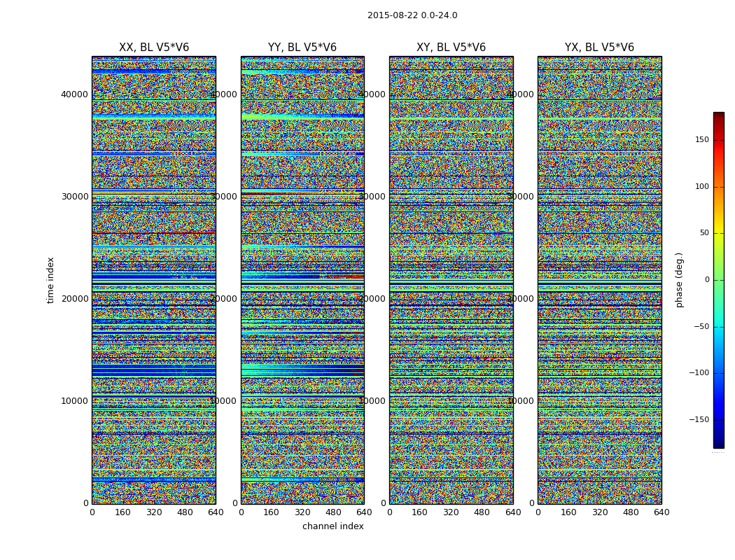Image resolution: width=735 pixels, height=560 pixels.
Task: Click inside the XY phase heatmap panel
Action: tap(451, 280)
